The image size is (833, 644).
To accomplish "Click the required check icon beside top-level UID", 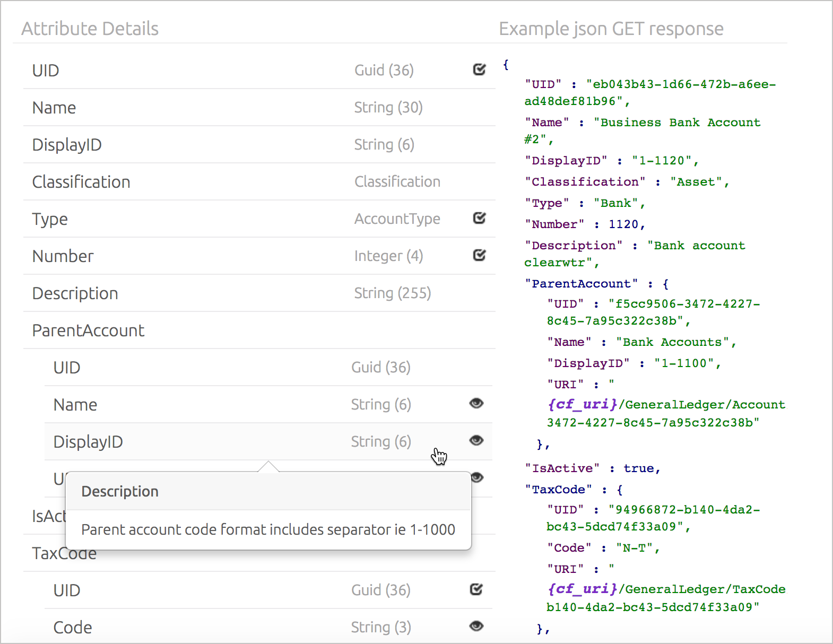I will click(x=479, y=70).
